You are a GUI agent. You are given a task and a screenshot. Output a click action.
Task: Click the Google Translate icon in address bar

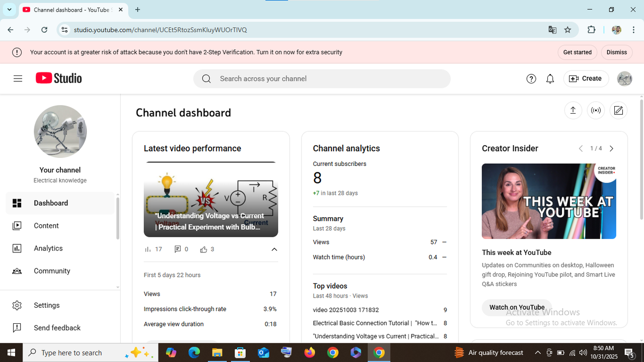tap(552, 30)
